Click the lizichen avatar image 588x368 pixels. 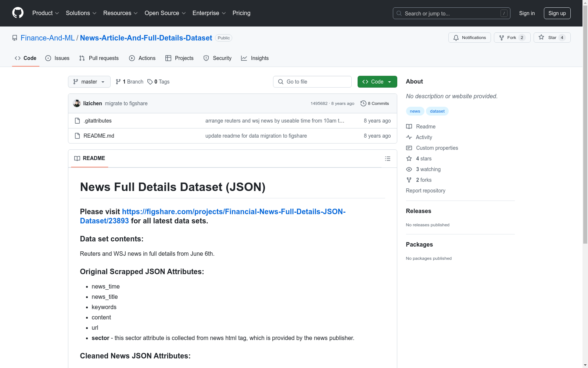tap(77, 103)
